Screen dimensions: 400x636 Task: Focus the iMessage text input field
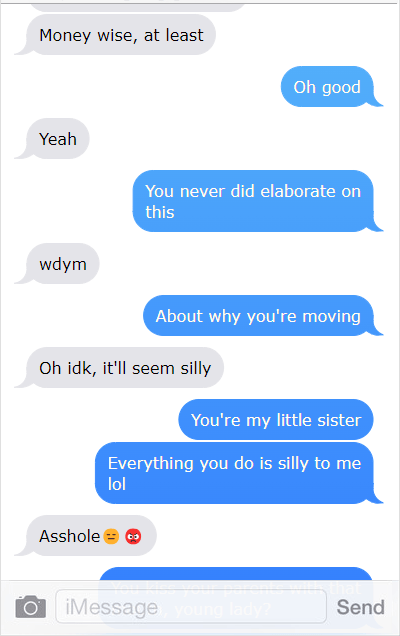pyautogui.click(x=191, y=606)
